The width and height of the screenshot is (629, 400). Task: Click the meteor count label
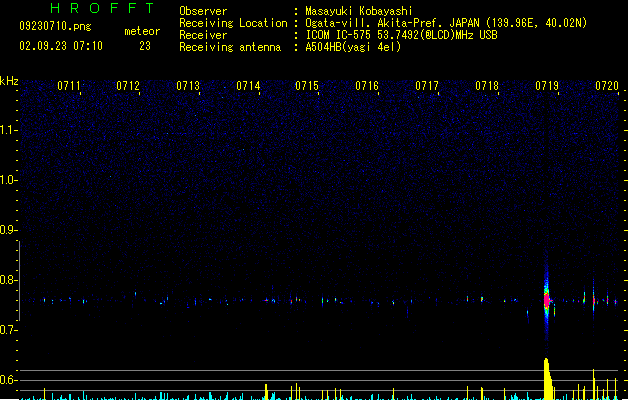coord(142,31)
